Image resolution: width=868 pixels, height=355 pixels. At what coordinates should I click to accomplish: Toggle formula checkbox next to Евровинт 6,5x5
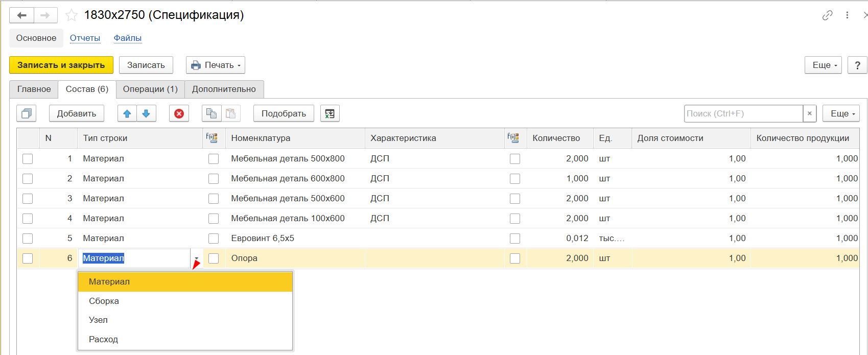214,239
